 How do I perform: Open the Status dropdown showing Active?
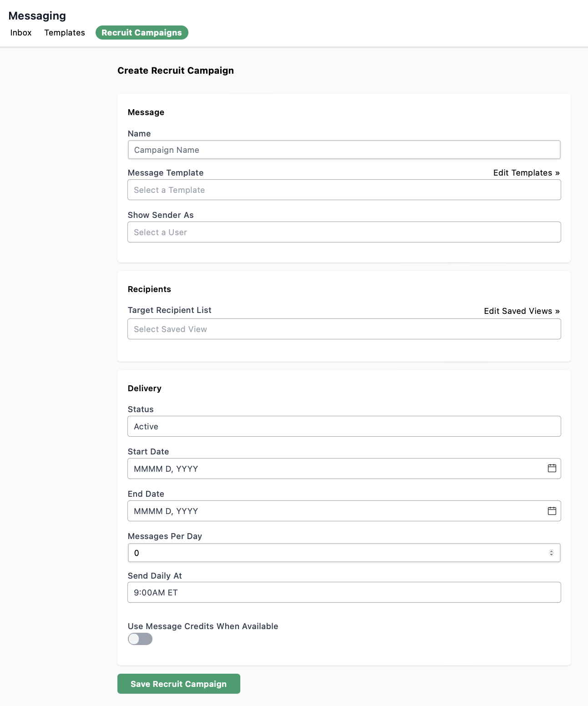tap(344, 426)
